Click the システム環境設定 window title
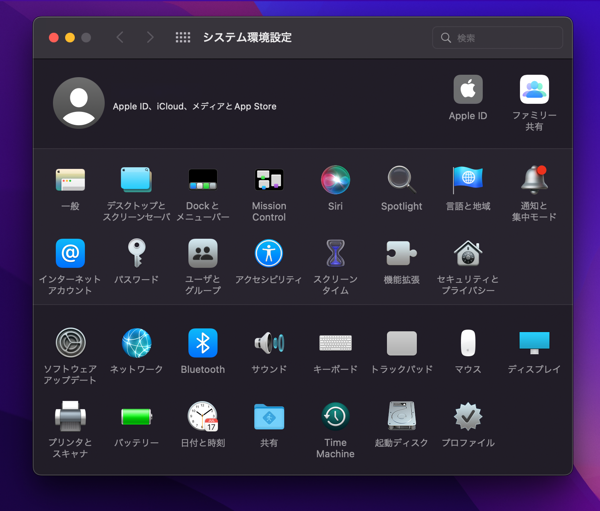Image resolution: width=600 pixels, height=511 pixels. coord(247,38)
